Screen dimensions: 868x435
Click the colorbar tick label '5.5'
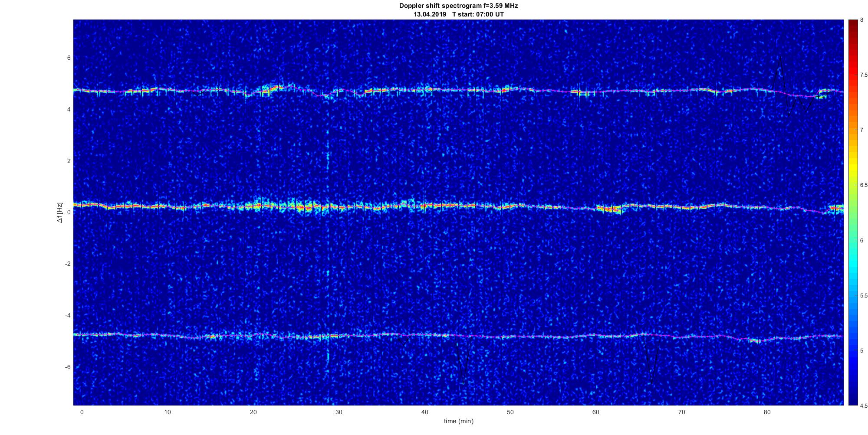coord(864,295)
